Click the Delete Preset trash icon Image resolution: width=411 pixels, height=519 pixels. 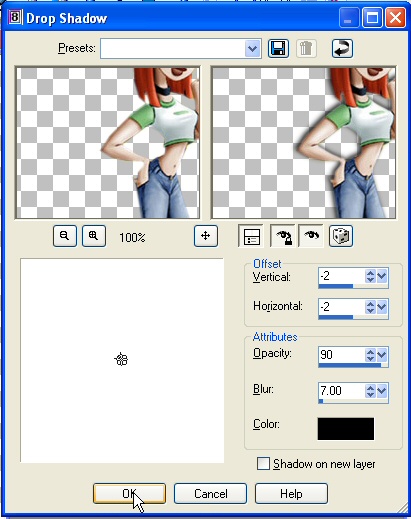[306, 49]
